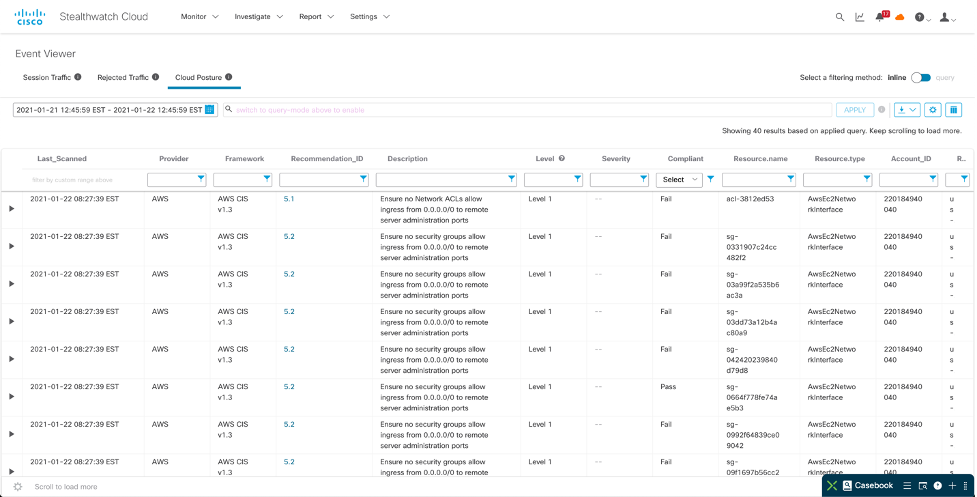The image size is (977, 497).
Task: Open the Compliant Select dropdown filter
Action: (679, 180)
